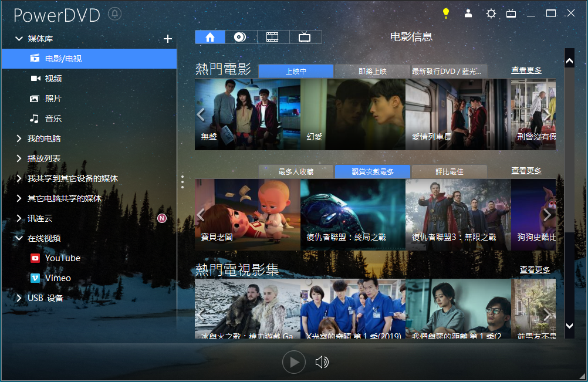
Task: Expand USB 设备
Action: point(19,298)
